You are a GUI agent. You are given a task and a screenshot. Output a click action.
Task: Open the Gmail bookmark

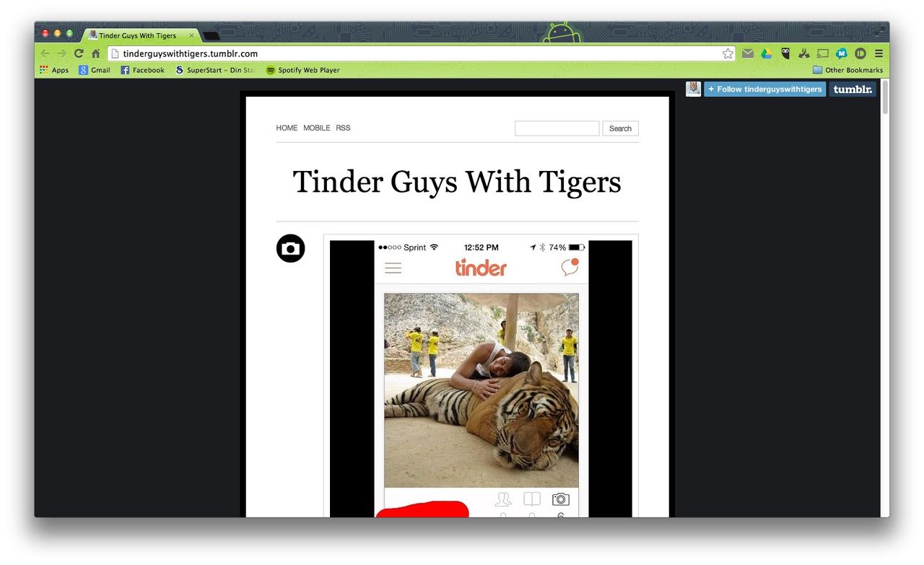(x=95, y=70)
